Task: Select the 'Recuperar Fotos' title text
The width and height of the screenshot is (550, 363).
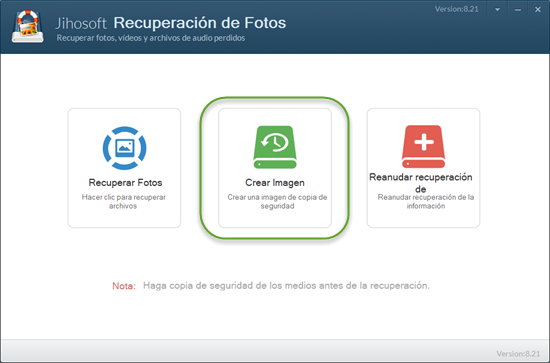Action: coord(125,183)
